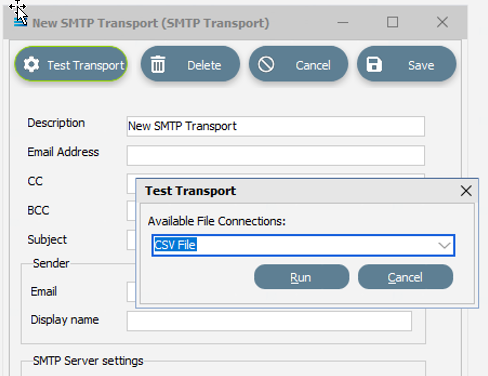Open the Available File Connections dropdown arrow
Image resolution: width=488 pixels, height=376 pixels.
[x=444, y=246]
